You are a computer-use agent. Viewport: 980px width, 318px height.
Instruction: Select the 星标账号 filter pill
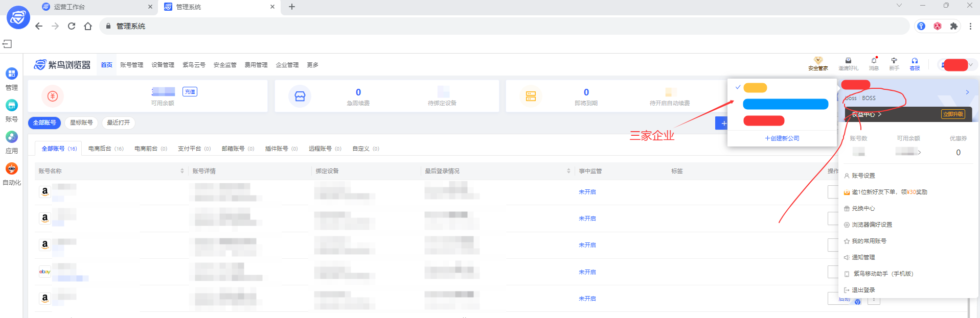point(81,123)
